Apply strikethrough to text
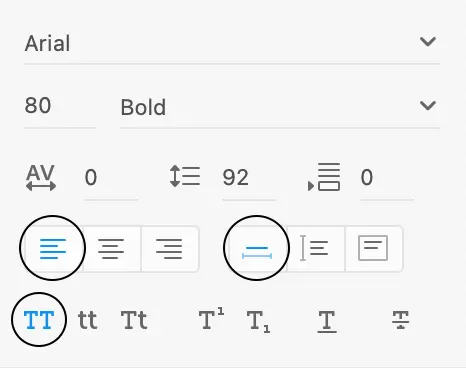Screen dimensions: 466x368 click(x=401, y=320)
